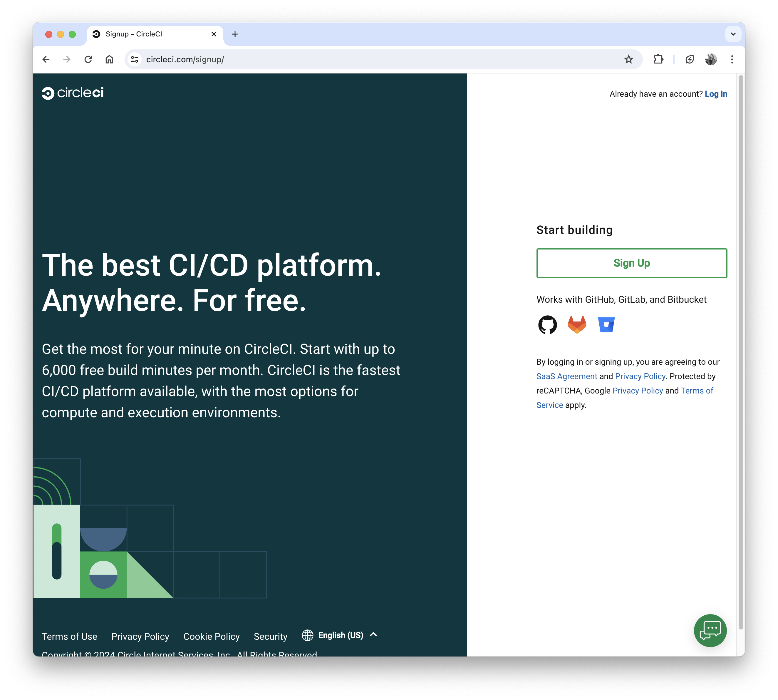Image resolution: width=778 pixels, height=700 pixels.
Task: Expand the English (US) language selector
Action: pos(340,635)
